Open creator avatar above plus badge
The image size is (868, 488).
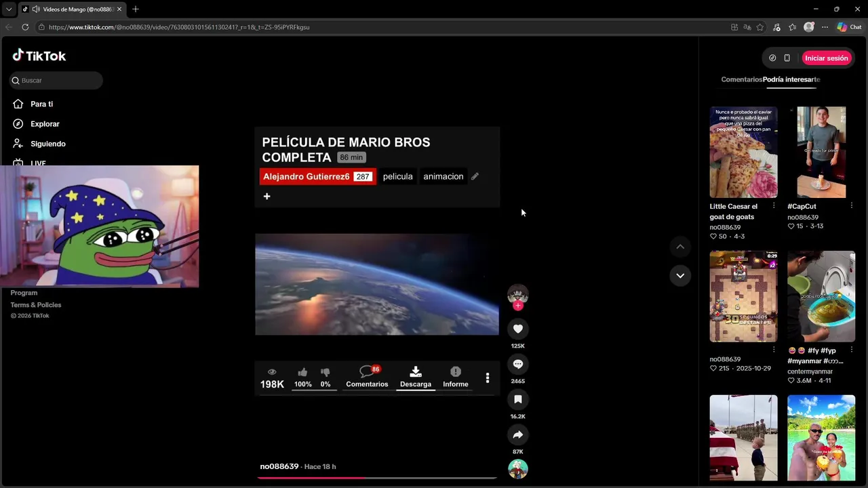coord(518,293)
